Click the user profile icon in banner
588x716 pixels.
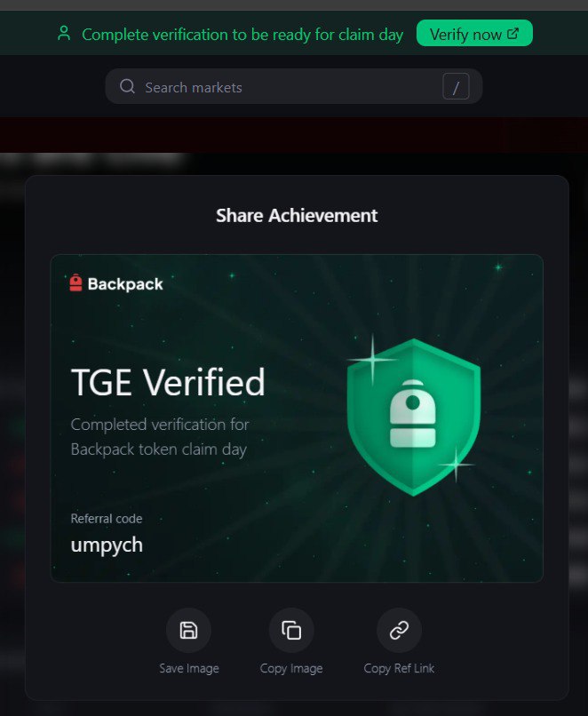click(x=64, y=34)
